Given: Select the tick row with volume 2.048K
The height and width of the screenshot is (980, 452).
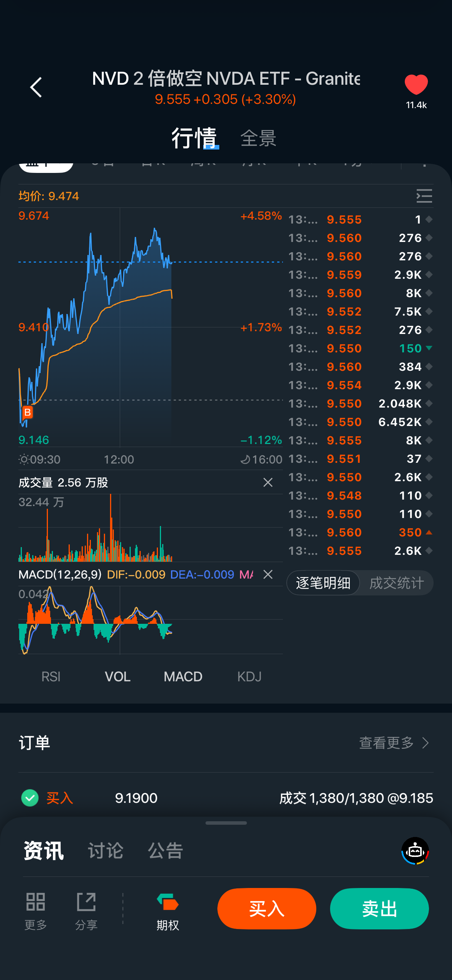Looking at the screenshot, I should point(360,403).
